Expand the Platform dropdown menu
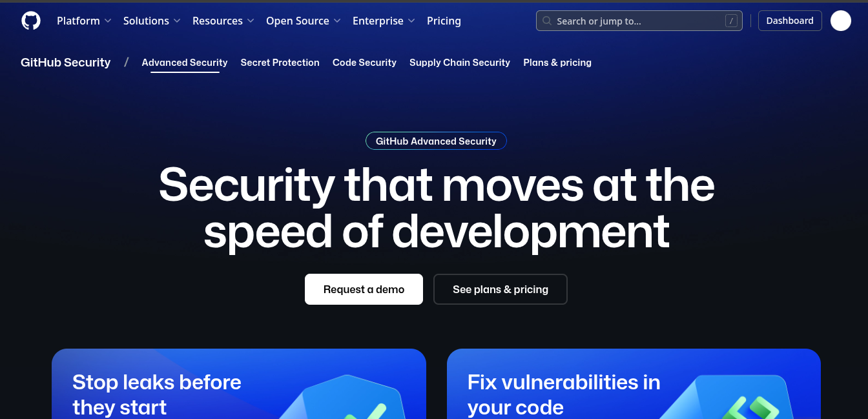This screenshot has width=868, height=419. tap(84, 21)
